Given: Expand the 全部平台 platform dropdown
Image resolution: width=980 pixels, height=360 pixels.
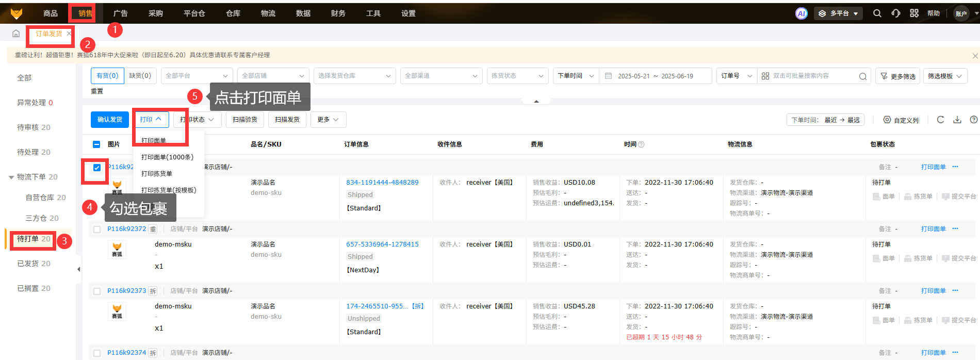Looking at the screenshot, I should (x=197, y=76).
